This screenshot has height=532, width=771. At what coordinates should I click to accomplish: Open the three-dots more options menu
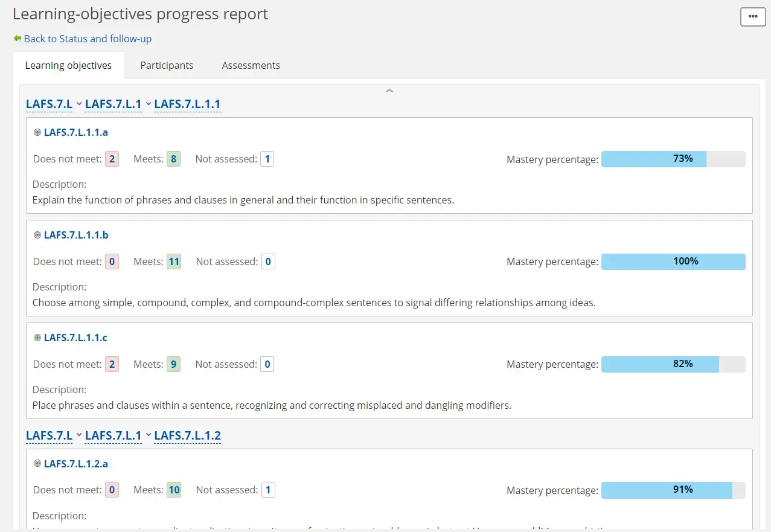tap(753, 17)
